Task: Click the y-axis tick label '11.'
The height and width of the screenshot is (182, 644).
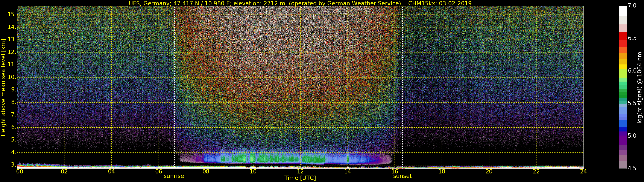Action: point(12,65)
